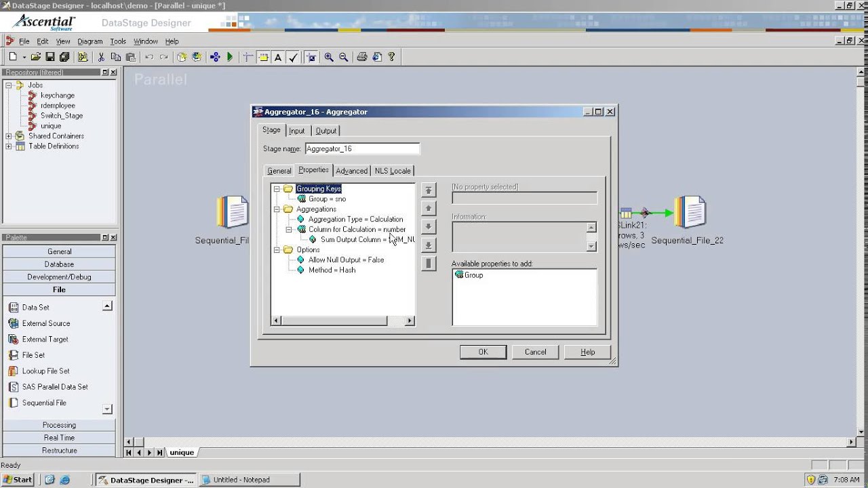Switch to the NLS Locale sub-tab
This screenshot has height=488, width=868.
pyautogui.click(x=393, y=171)
